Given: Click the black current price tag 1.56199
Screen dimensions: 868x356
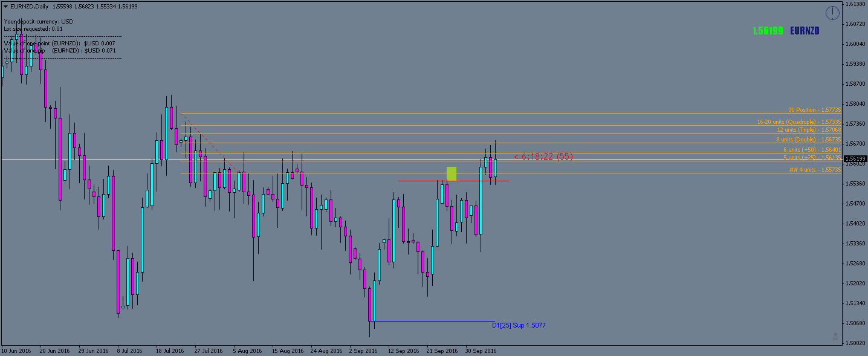Looking at the screenshot, I should click(x=853, y=159).
